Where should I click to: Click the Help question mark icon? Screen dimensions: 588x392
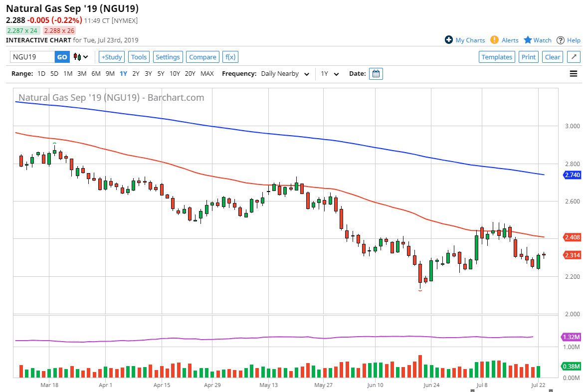click(561, 40)
